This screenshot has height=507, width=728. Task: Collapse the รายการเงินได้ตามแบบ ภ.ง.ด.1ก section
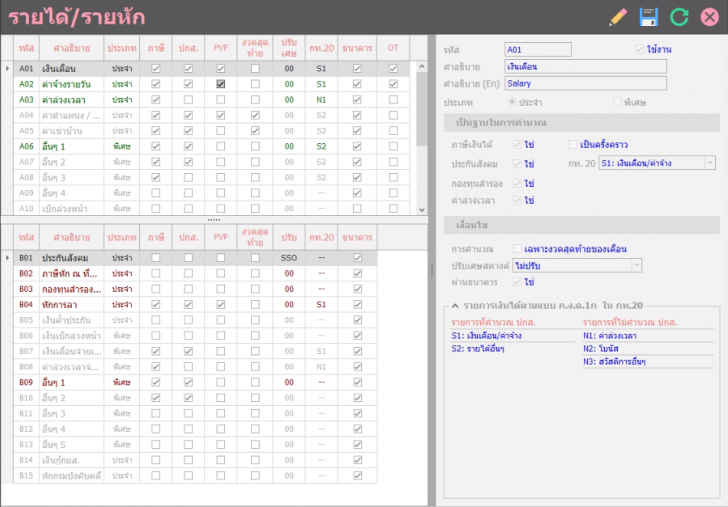point(455,306)
